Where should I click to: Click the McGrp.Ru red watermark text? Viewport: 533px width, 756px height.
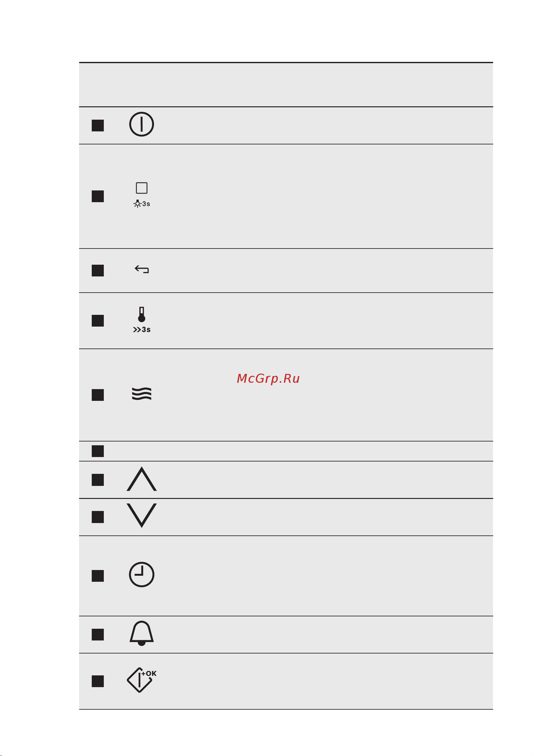(268, 379)
